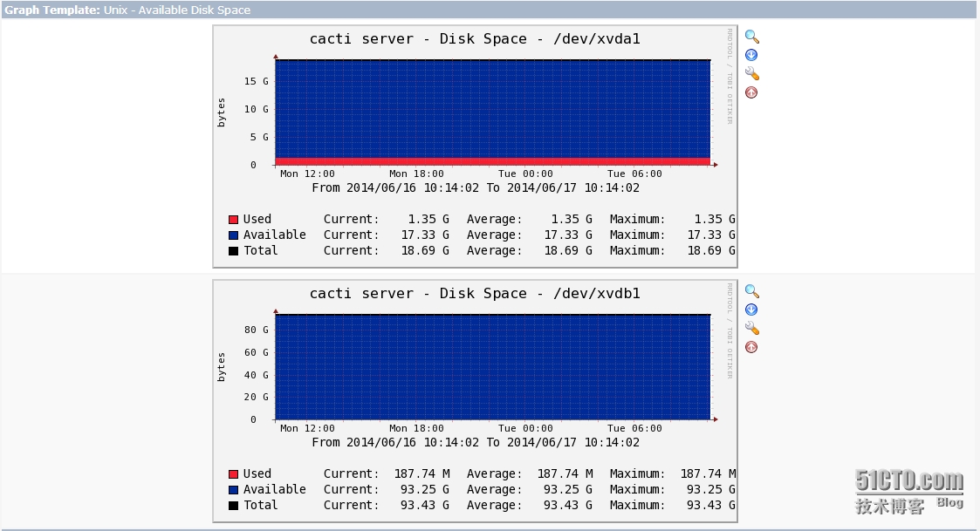This screenshot has width=980, height=531.
Task: Open /dev/xvdb1 graph properties wrench icon
Action: [752, 329]
